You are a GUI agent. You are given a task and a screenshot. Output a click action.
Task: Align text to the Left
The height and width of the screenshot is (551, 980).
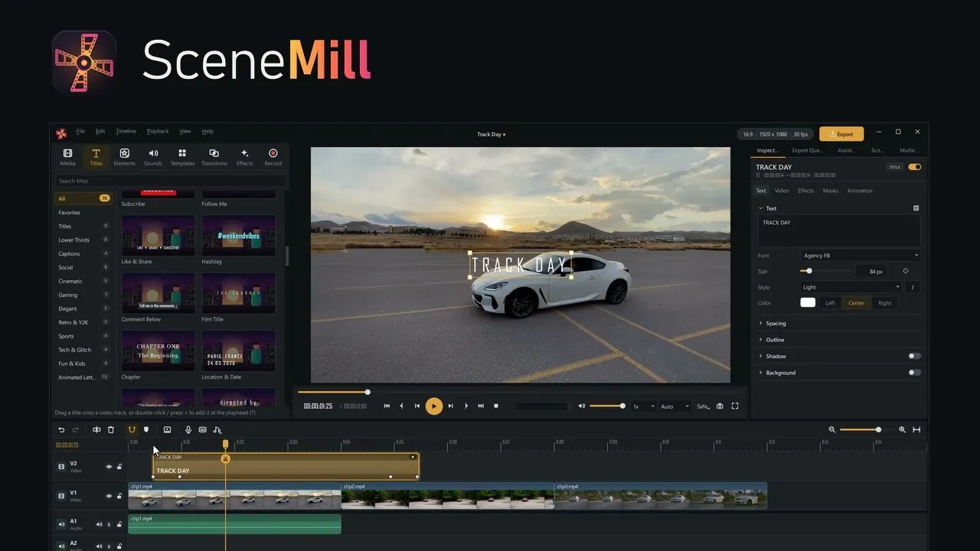830,303
